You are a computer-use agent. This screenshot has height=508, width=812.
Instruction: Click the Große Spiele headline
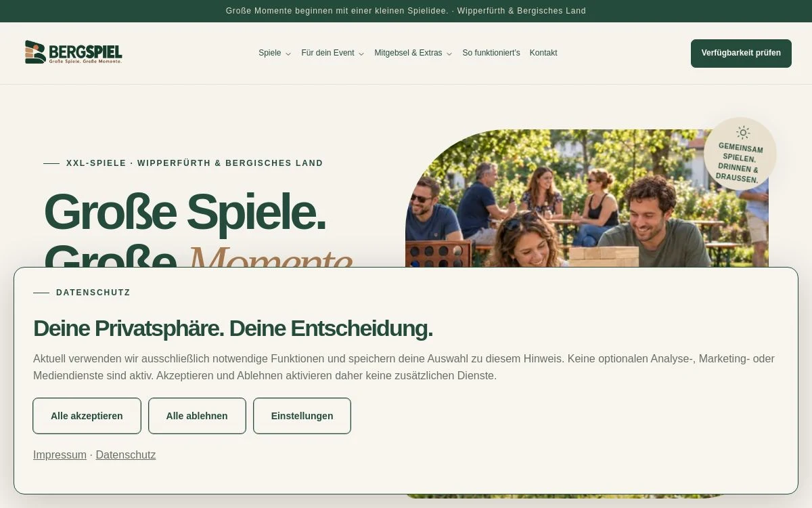tap(185, 212)
